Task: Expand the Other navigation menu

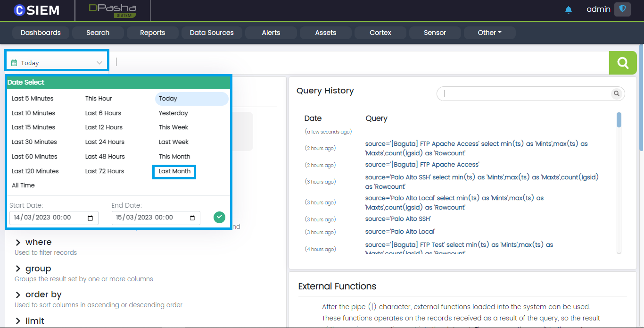Action: [489, 33]
